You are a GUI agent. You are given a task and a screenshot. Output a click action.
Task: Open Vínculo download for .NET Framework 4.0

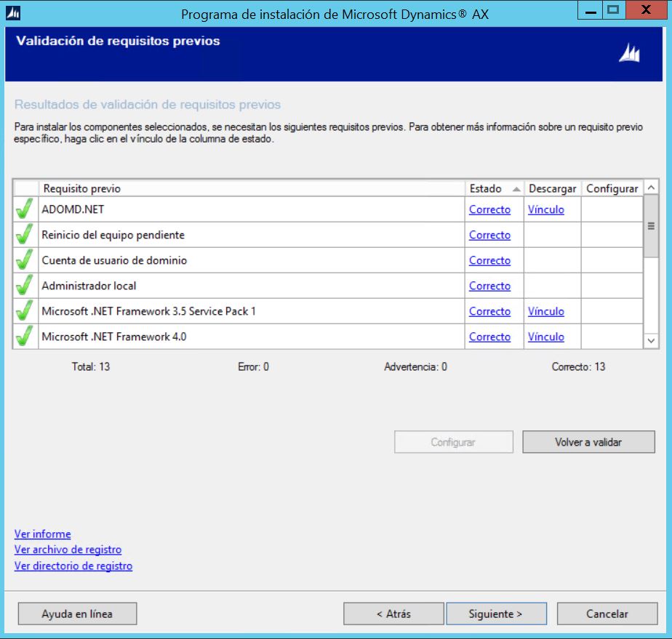[545, 337]
